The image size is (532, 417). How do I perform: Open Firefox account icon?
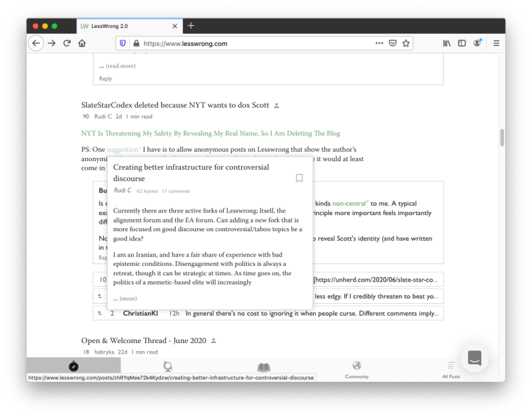pyautogui.click(x=477, y=43)
